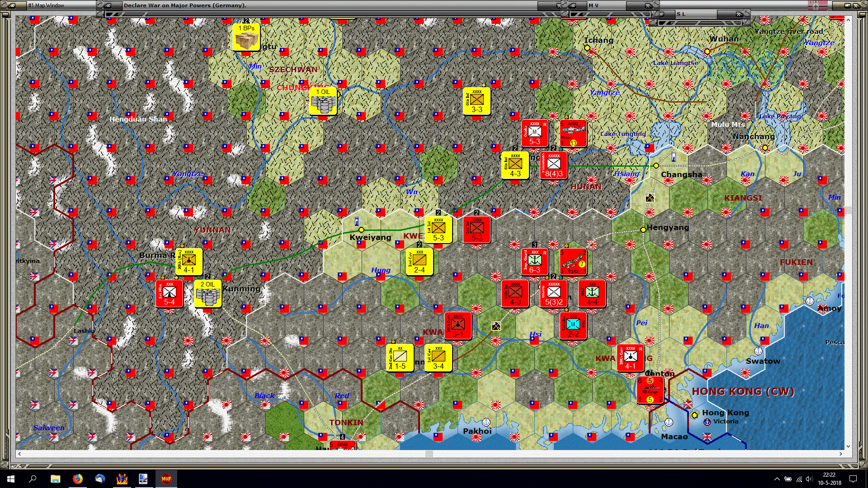The image size is (868, 488).
Task: Open the Windows notification center
Action: click(853, 479)
